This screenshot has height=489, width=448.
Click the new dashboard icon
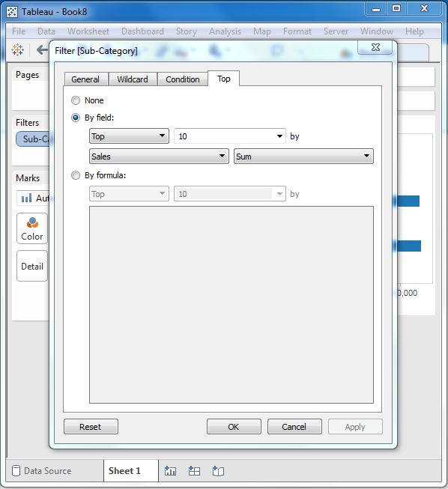click(194, 470)
